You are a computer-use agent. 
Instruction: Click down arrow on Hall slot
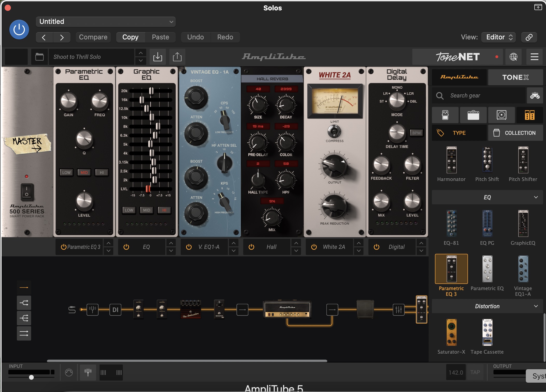click(x=296, y=251)
